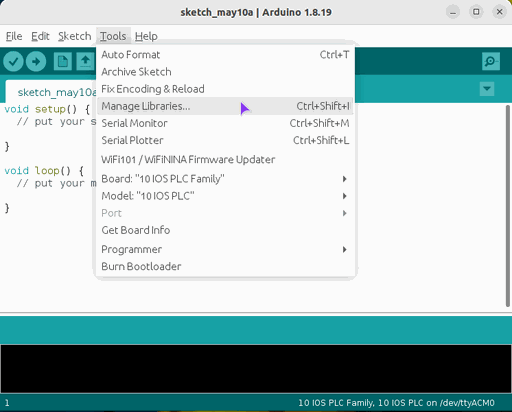Click the editor vertical scrollbar
Image resolution: width=512 pixels, height=412 pixels.
(x=508, y=206)
